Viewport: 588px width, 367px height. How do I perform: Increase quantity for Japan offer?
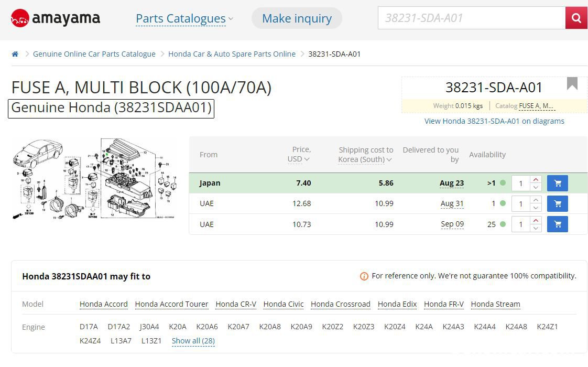pos(536,179)
